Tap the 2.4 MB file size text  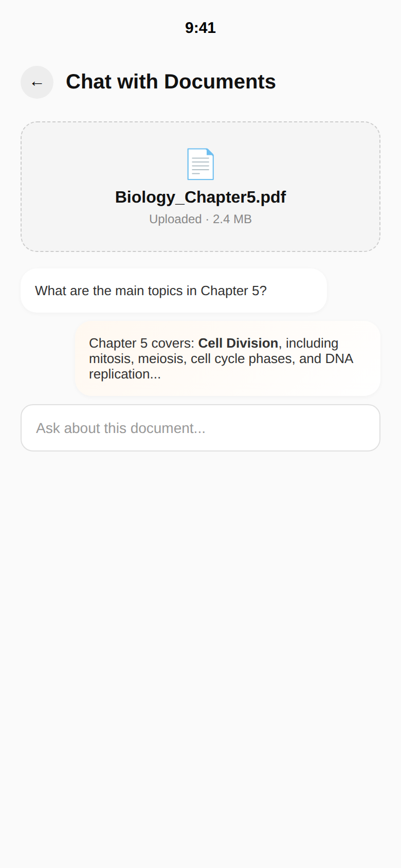coord(232,219)
